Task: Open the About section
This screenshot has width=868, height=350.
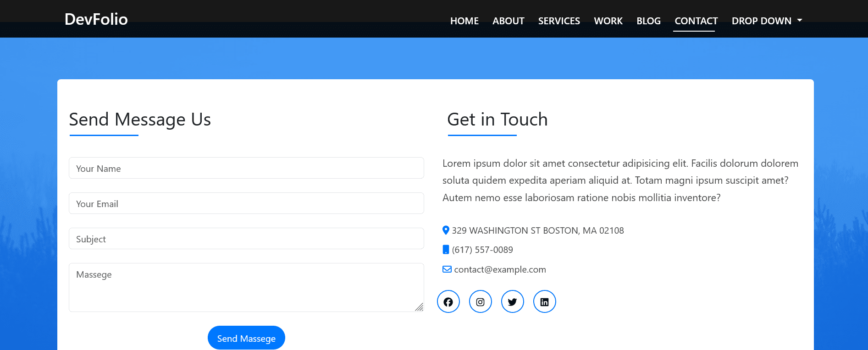Action: pos(508,21)
